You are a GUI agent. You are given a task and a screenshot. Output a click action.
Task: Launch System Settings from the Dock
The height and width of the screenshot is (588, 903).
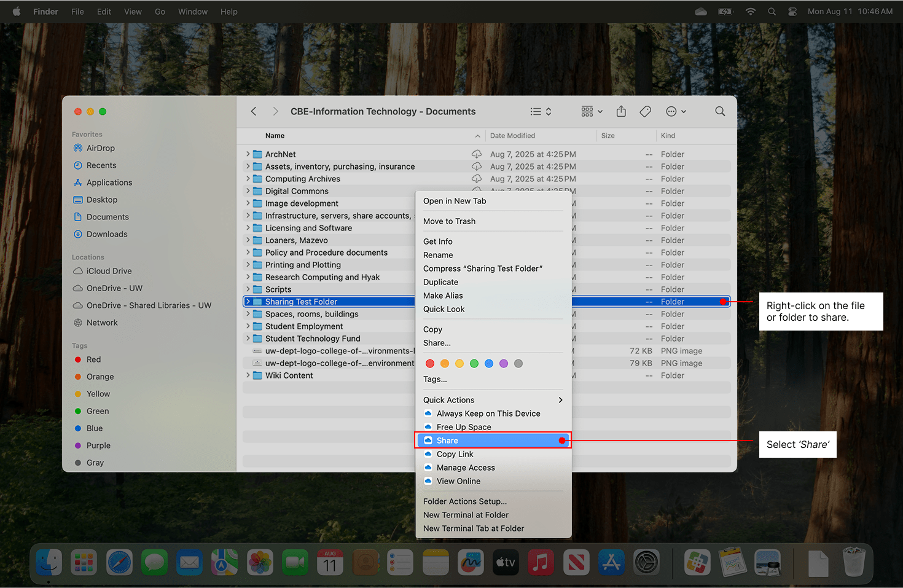(646, 562)
